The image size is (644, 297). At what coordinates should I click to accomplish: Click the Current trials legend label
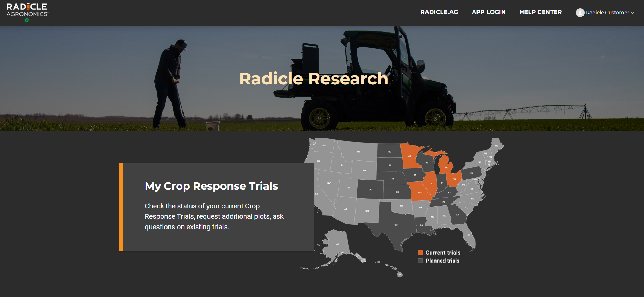click(x=443, y=253)
